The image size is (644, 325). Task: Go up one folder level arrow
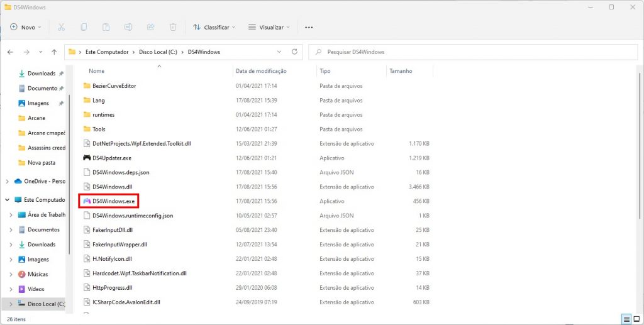pos(54,52)
